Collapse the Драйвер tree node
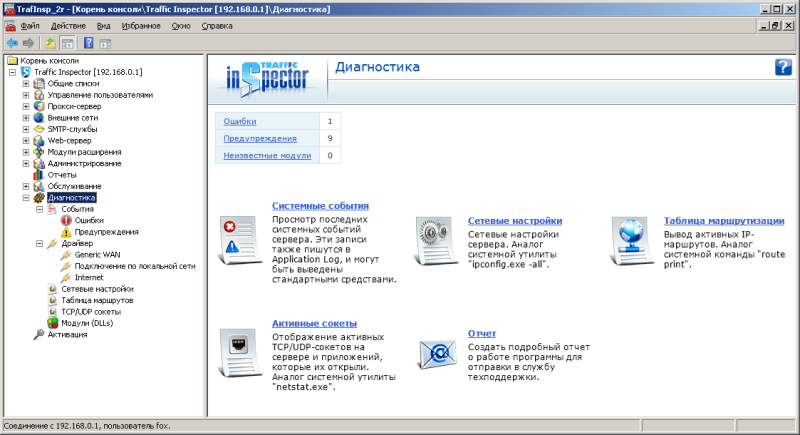This screenshot has width=800, height=435. pos(39,243)
